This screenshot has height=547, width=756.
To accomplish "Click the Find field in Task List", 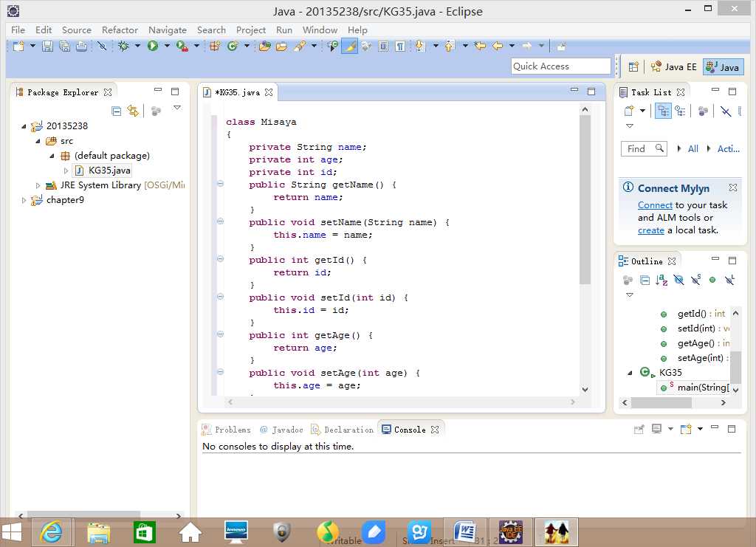I will coord(644,149).
